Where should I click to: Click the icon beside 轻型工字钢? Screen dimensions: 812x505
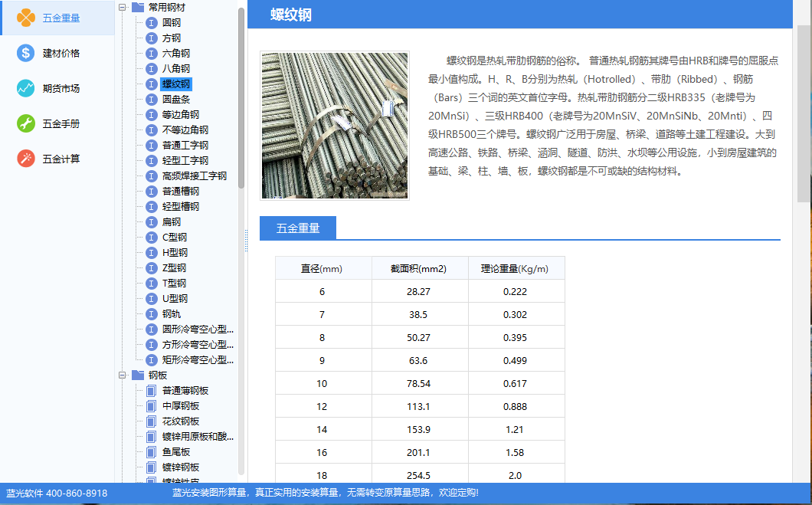click(151, 161)
